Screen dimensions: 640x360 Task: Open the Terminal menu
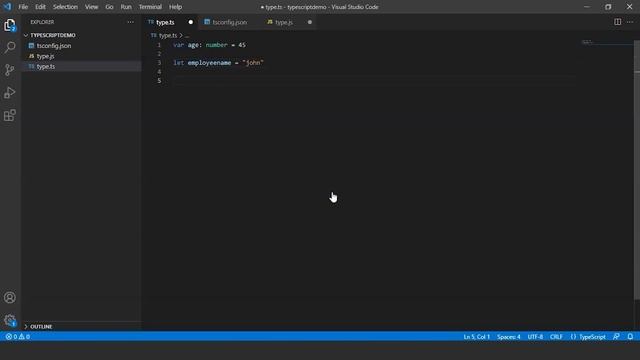tap(150, 7)
